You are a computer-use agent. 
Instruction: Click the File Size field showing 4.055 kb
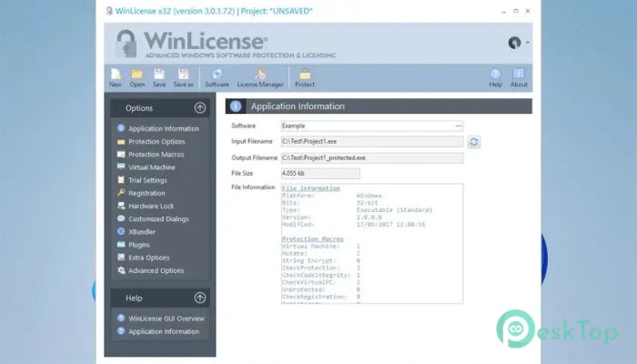[x=320, y=173]
